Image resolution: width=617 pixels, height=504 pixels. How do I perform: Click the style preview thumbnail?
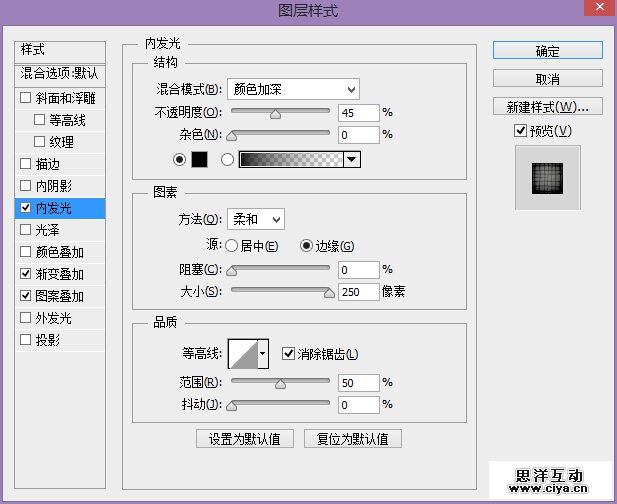[547, 178]
